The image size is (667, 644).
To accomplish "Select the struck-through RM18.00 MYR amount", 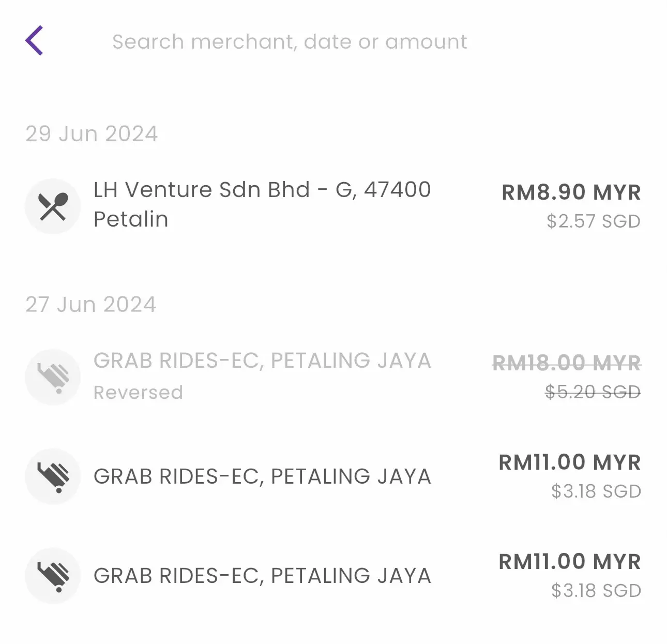I will 567,363.
